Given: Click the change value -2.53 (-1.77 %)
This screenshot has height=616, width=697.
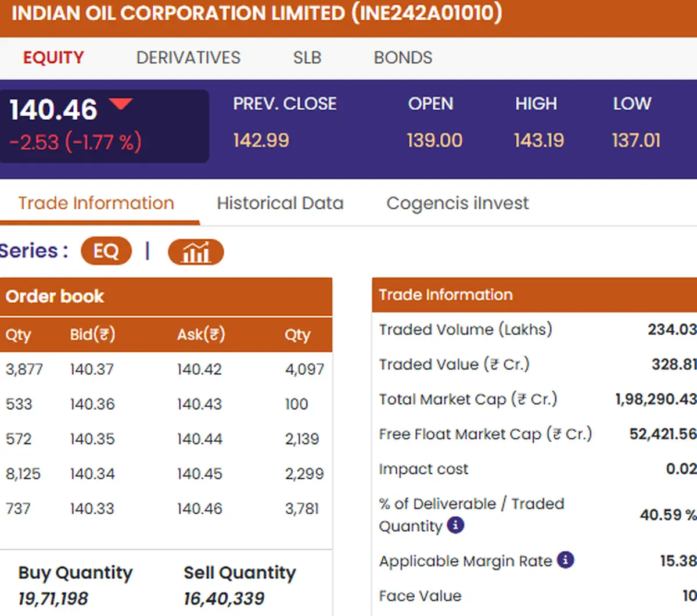Looking at the screenshot, I should point(76,142).
